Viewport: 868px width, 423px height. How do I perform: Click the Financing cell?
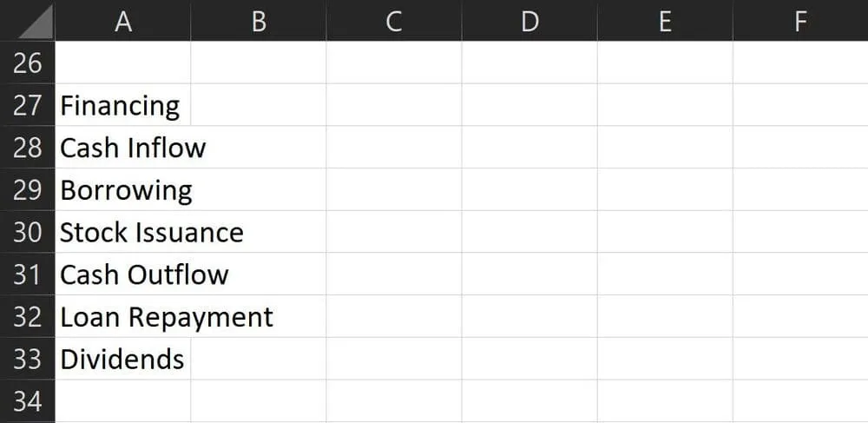click(x=120, y=106)
